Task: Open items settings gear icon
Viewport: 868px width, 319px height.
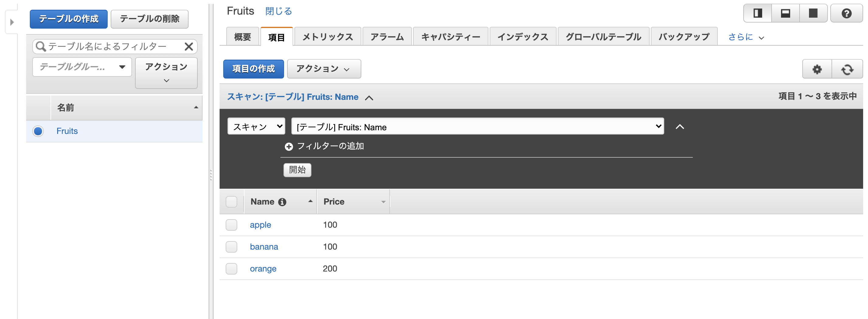Action: click(x=817, y=69)
